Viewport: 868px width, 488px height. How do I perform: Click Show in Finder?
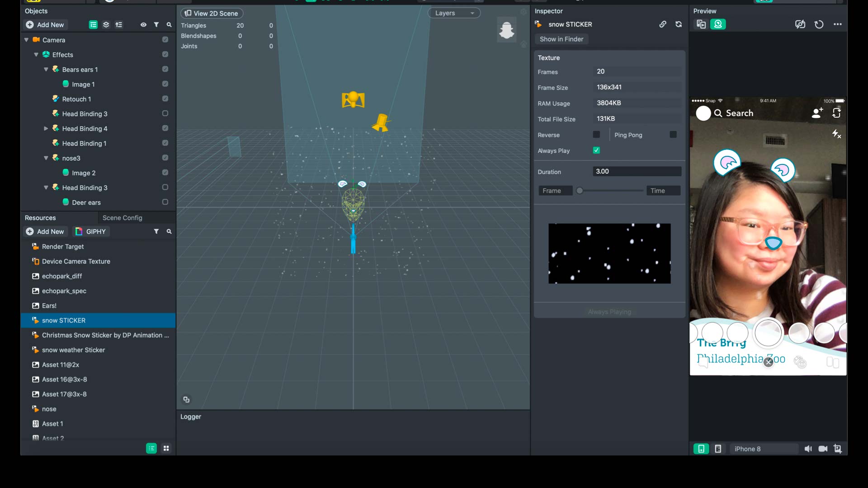click(561, 39)
